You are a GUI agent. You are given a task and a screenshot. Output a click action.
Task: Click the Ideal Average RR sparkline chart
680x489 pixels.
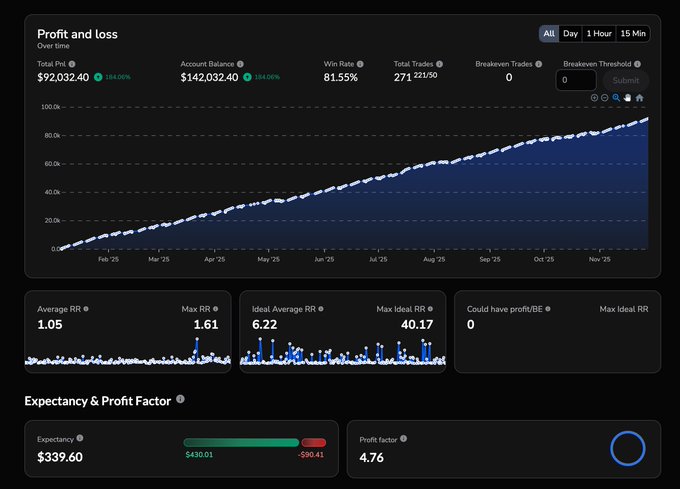point(343,351)
